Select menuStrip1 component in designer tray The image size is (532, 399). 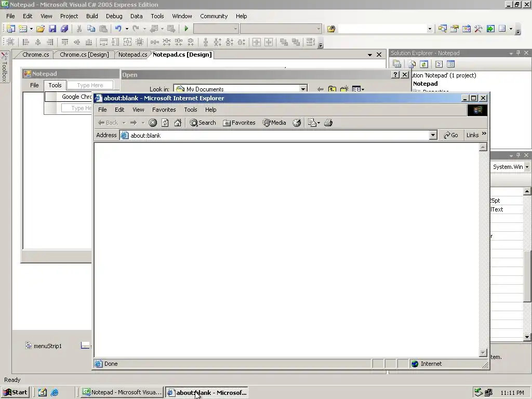(x=44, y=346)
